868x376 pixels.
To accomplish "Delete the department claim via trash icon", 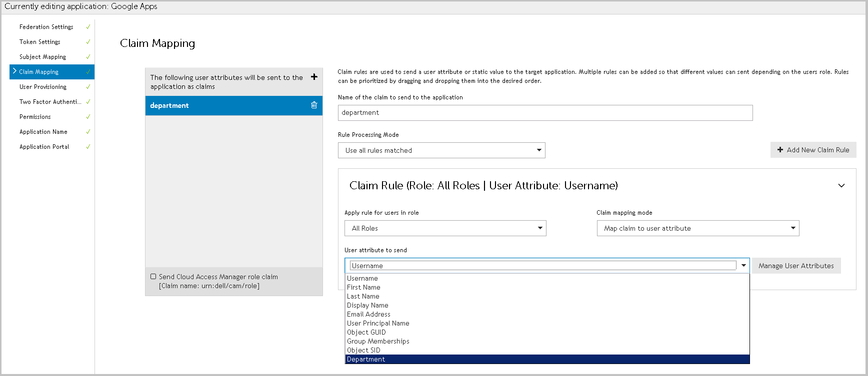I will 314,105.
